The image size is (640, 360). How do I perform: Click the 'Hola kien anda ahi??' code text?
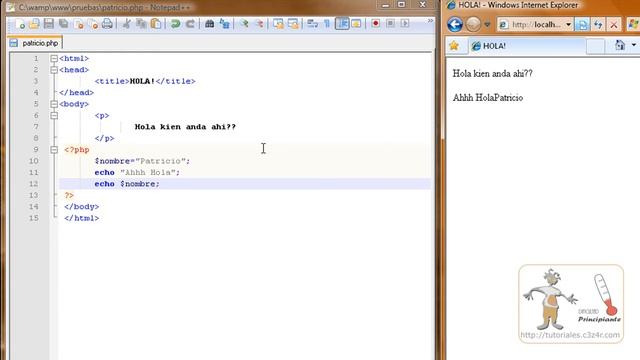tap(185, 127)
